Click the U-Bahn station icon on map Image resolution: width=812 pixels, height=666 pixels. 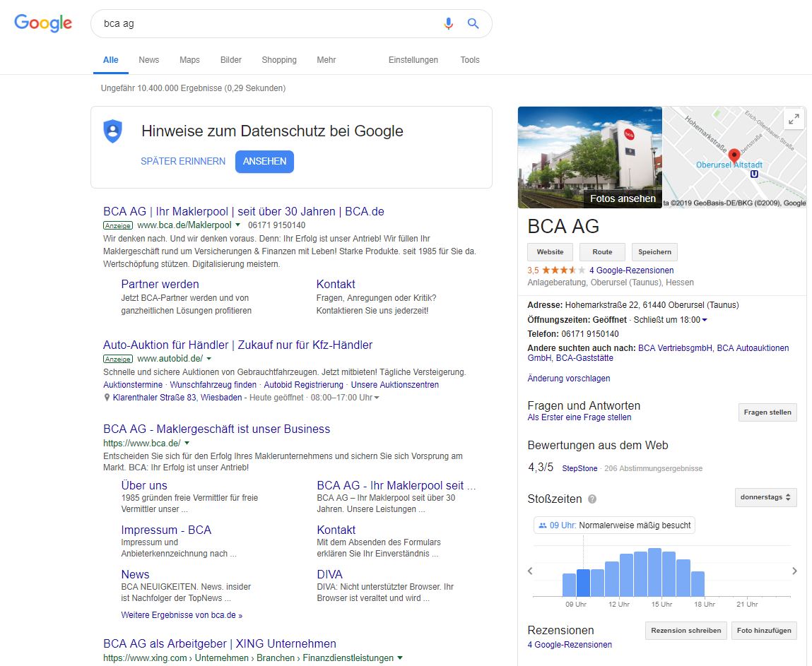(754, 174)
